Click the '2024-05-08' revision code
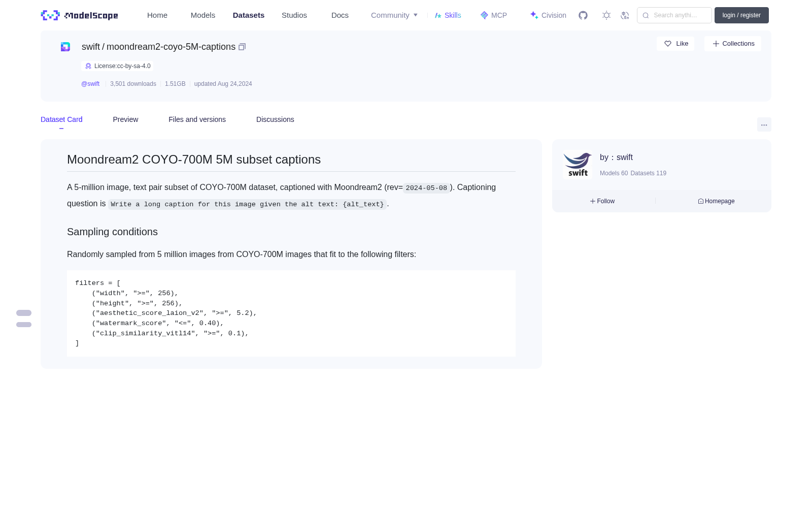This screenshot has height=508, width=812. click(x=426, y=188)
